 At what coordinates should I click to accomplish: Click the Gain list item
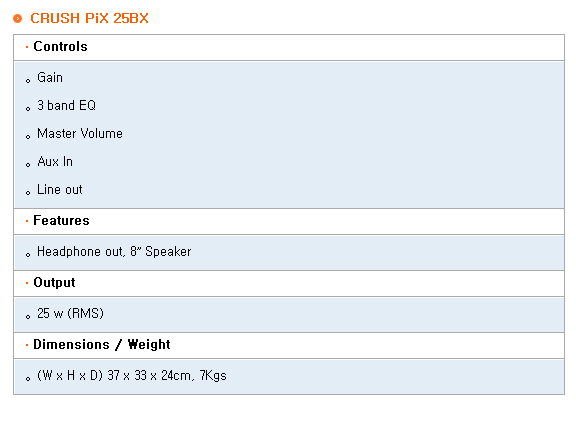50,78
